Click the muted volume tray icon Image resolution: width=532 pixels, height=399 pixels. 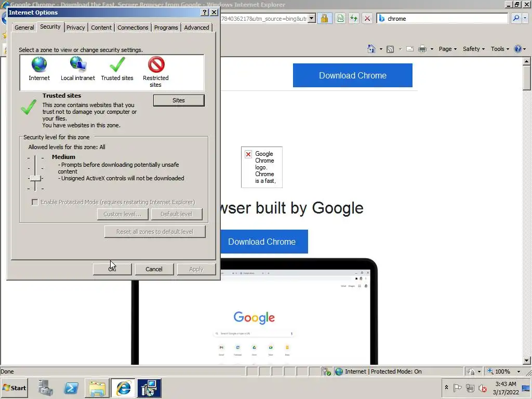[x=483, y=388]
